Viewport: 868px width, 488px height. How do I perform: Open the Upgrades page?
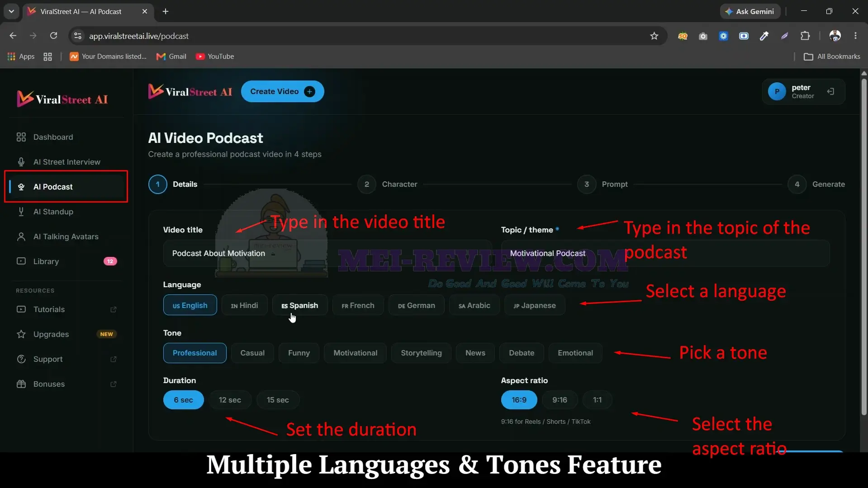click(x=66, y=334)
